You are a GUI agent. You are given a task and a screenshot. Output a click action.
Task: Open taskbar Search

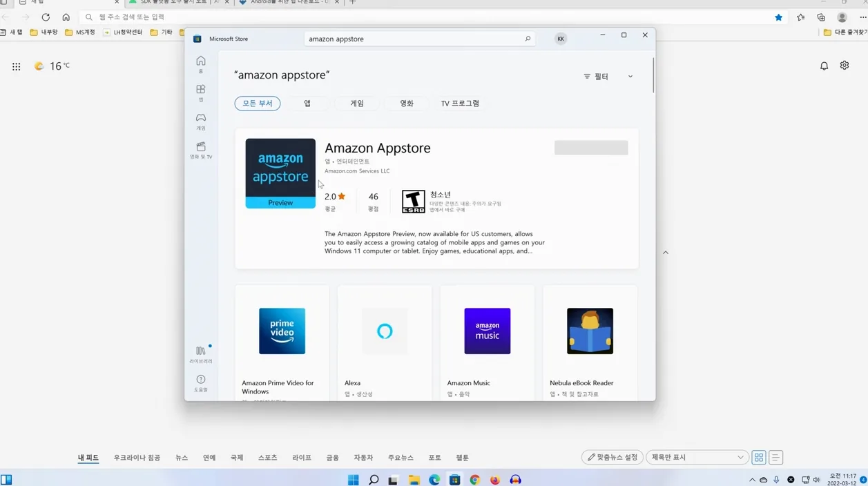[x=374, y=480]
